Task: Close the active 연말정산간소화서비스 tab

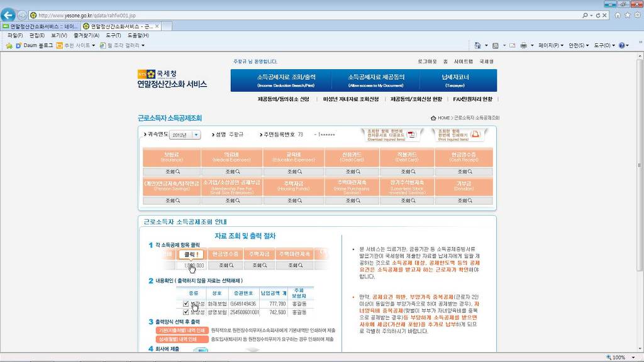Action: point(157,26)
